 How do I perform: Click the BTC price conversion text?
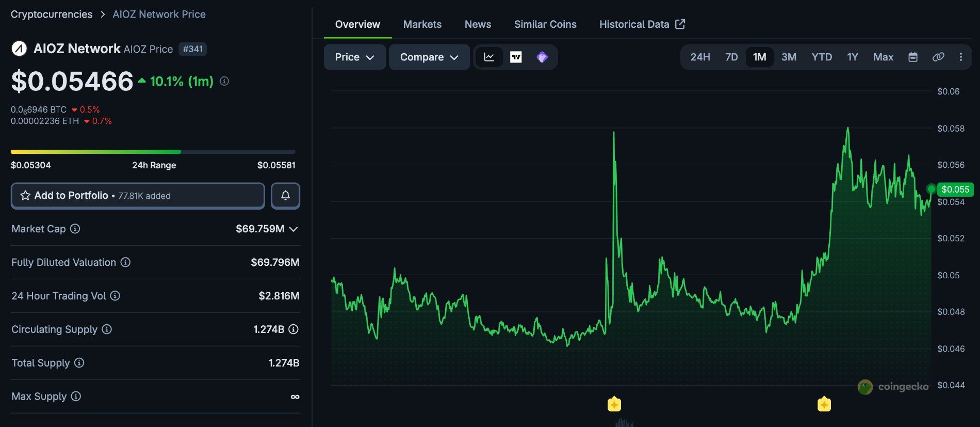pos(39,109)
